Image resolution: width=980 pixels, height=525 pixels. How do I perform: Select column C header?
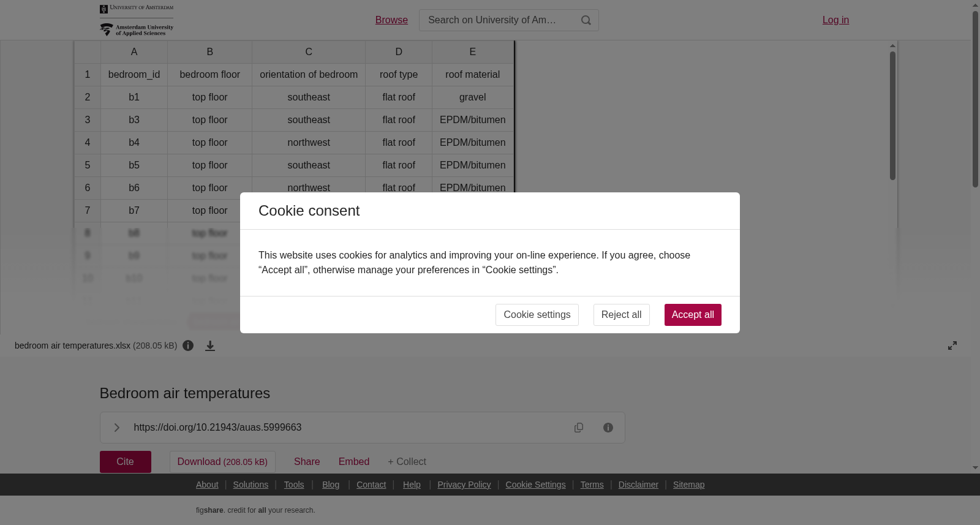(309, 52)
